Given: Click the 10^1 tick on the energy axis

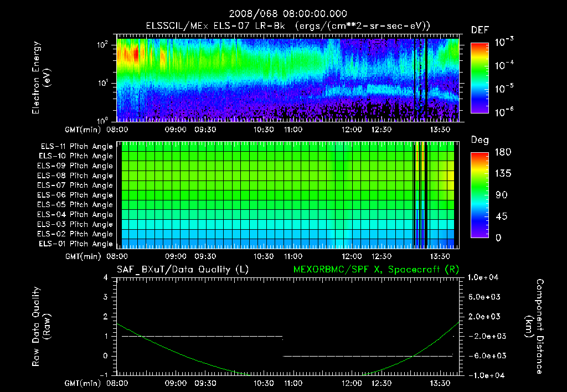Looking at the screenshot, I should 102,83.
